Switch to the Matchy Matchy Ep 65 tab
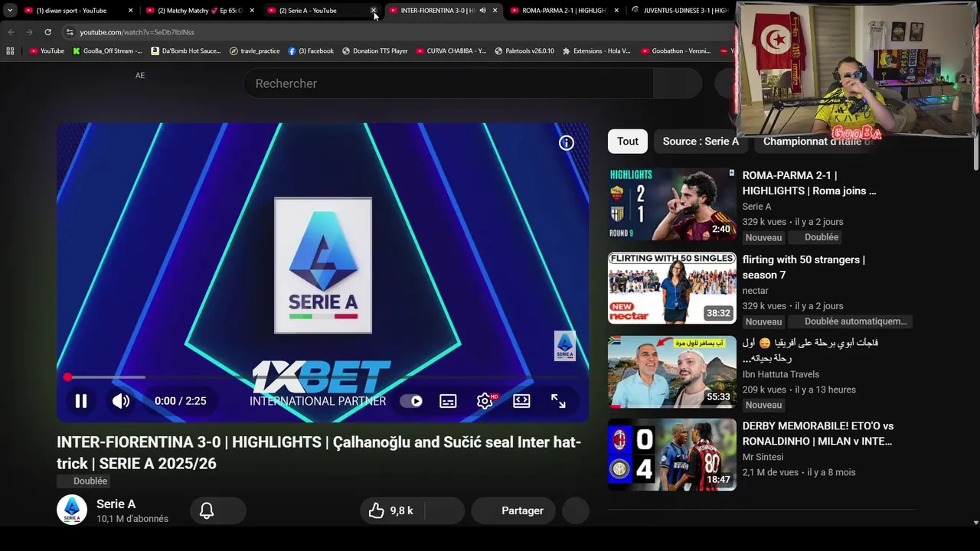 (x=199, y=11)
